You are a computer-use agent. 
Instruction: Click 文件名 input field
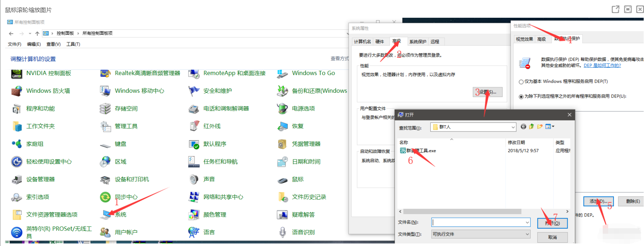coord(481,222)
